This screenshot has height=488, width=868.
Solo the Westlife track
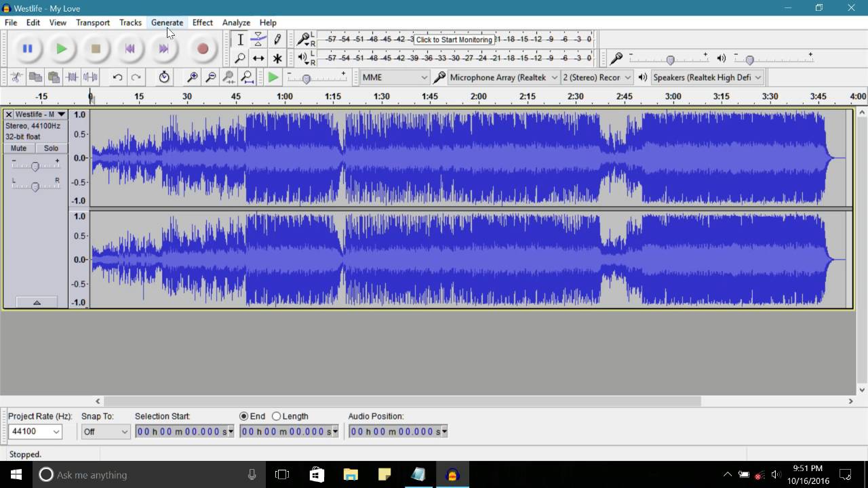pyautogui.click(x=51, y=148)
